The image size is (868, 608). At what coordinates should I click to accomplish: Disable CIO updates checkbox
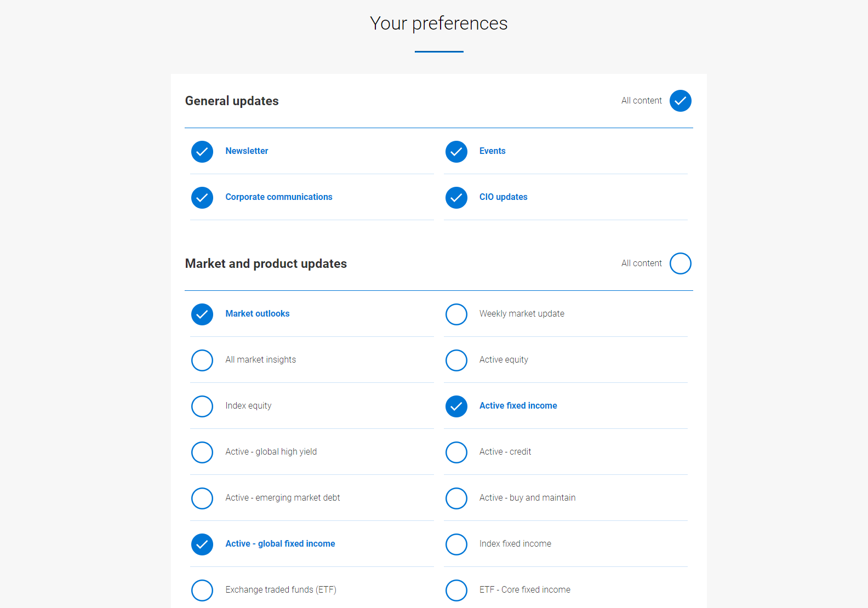(456, 198)
